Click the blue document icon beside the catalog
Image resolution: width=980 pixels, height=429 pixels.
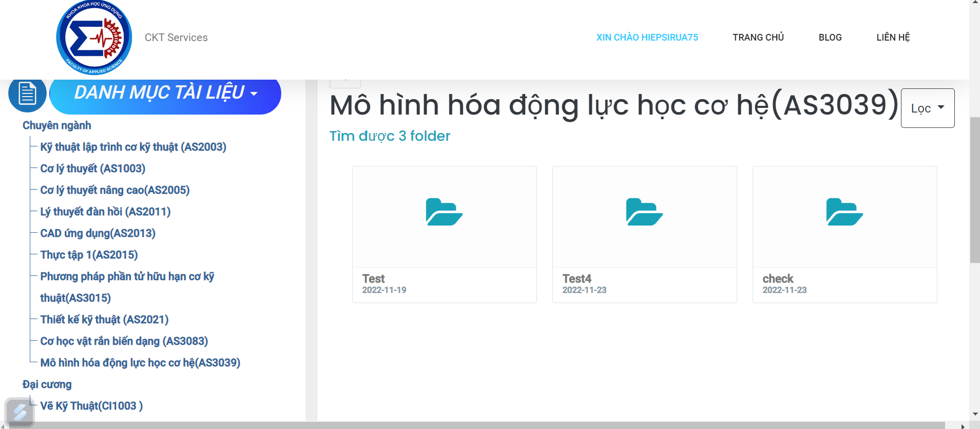click(x=27, y=94)
